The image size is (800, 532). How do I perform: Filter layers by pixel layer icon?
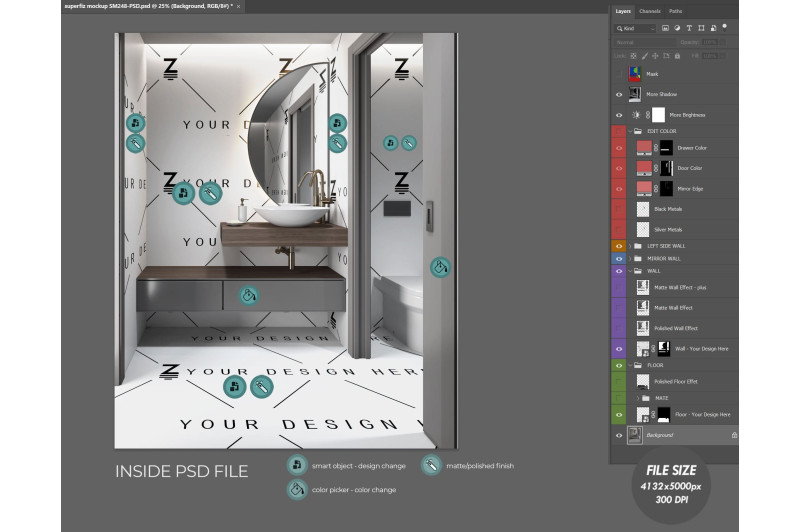click(x=665, y=29)
